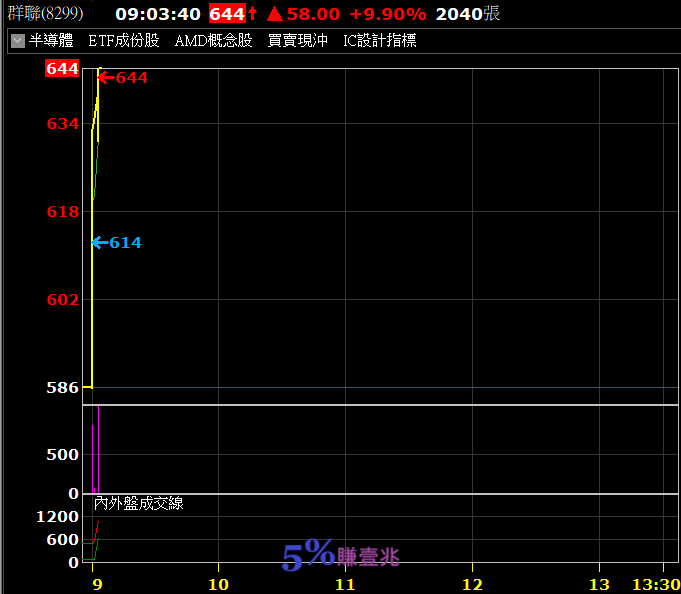Open the AMD概念股 concept group
Image resolution: width=681 pixels, height=594 pixels.
click(x=213, y=41)
